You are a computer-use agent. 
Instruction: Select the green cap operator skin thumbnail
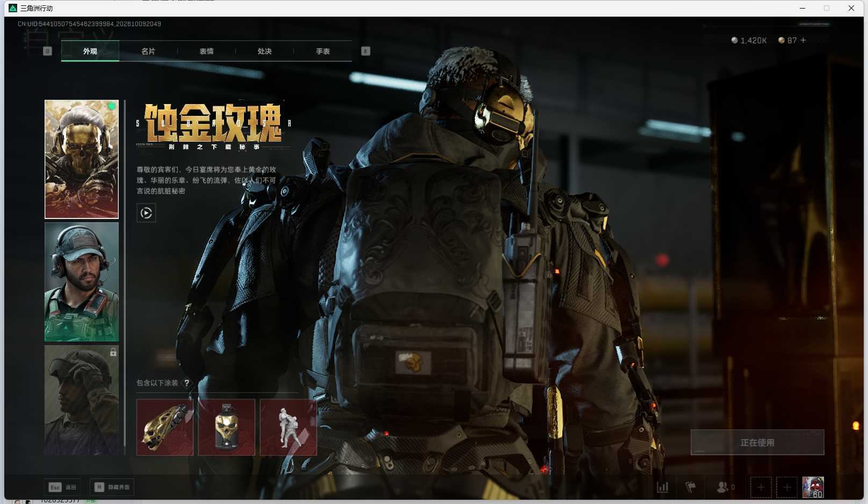pyautogui.click(x=82, y=282)
